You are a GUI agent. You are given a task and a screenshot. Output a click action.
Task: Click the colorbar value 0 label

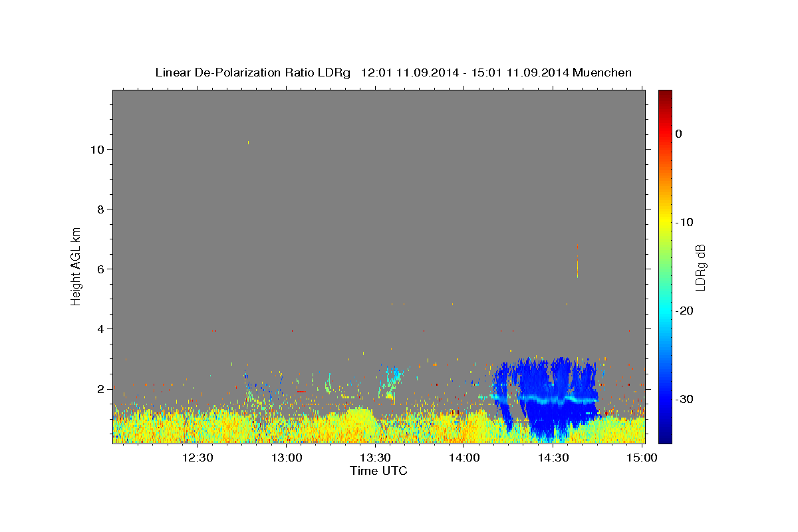point(678,134)
